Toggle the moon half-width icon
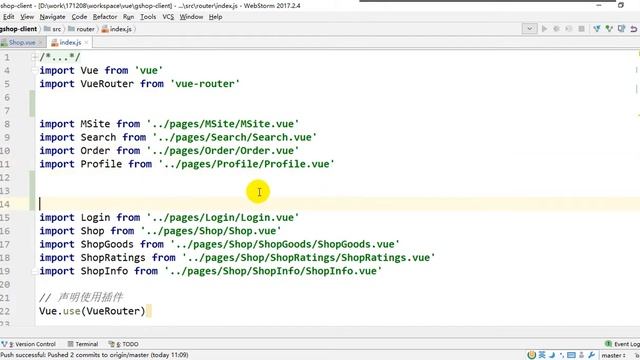640x360 pixels. (552, 355)
